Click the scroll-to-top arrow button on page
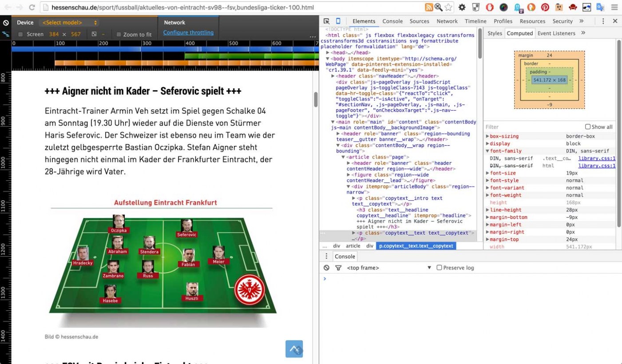622x364 pixels. (294, 349)
